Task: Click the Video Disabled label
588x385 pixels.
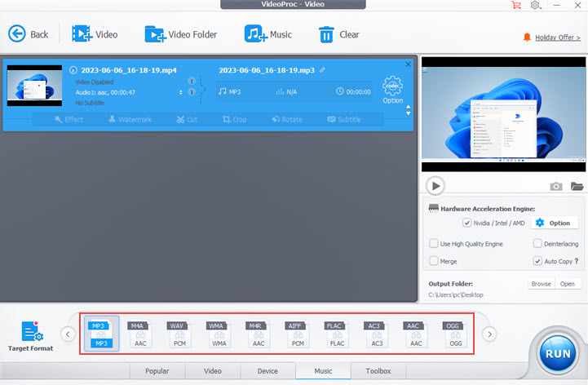Action: click(x=94, y=82)
